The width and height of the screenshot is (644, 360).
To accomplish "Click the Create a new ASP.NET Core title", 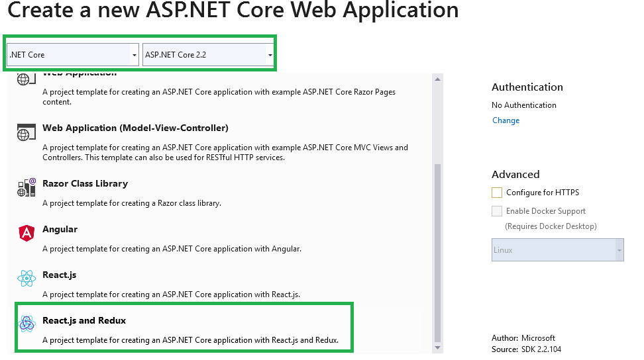I will (233, 10).
